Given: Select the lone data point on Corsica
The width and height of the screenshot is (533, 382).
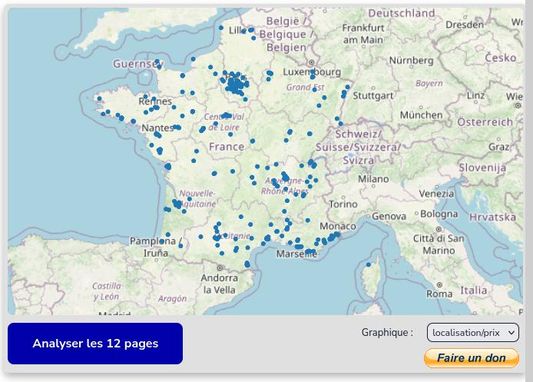Looking at the screenshot, I should tap(369, 264).
